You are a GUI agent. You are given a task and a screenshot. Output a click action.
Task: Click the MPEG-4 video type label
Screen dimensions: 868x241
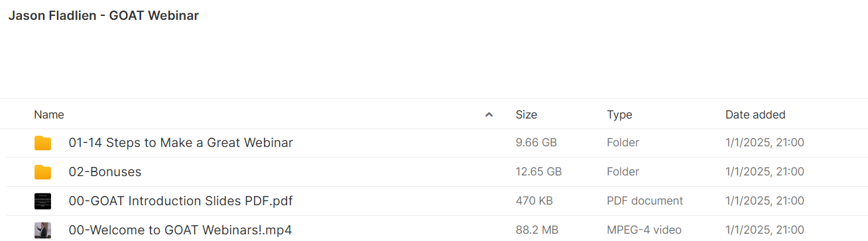(644, 230)
